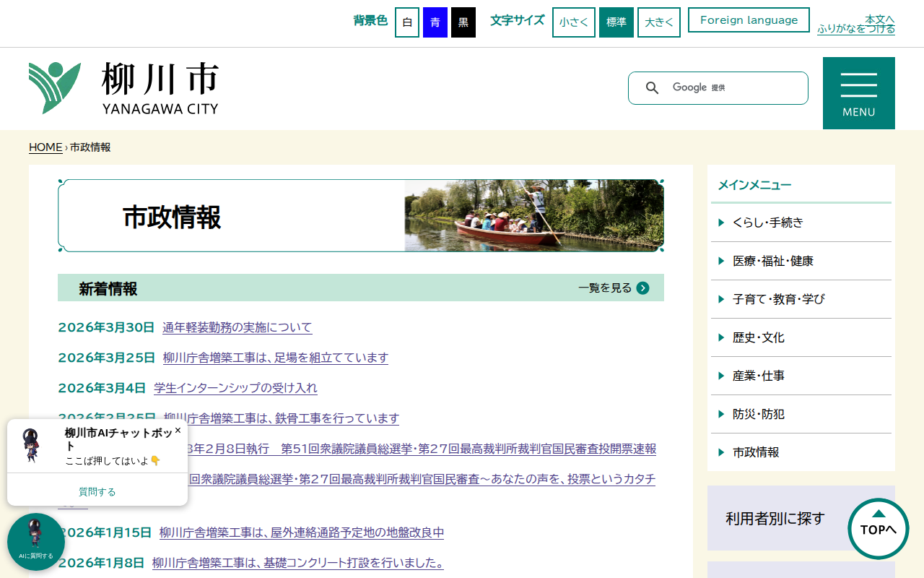
Task: Click ふりがなをつける link
Action: (x=856, y=29)
